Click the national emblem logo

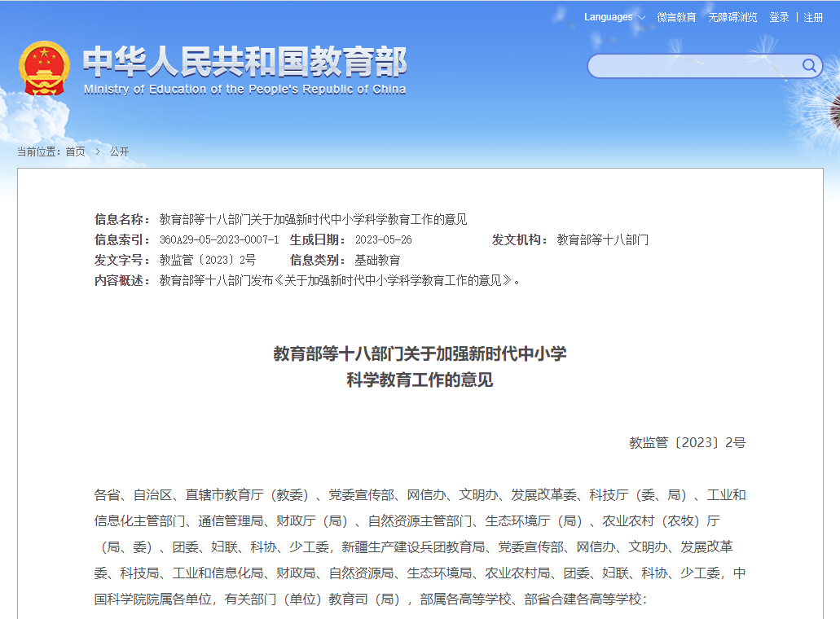(45, 68)
